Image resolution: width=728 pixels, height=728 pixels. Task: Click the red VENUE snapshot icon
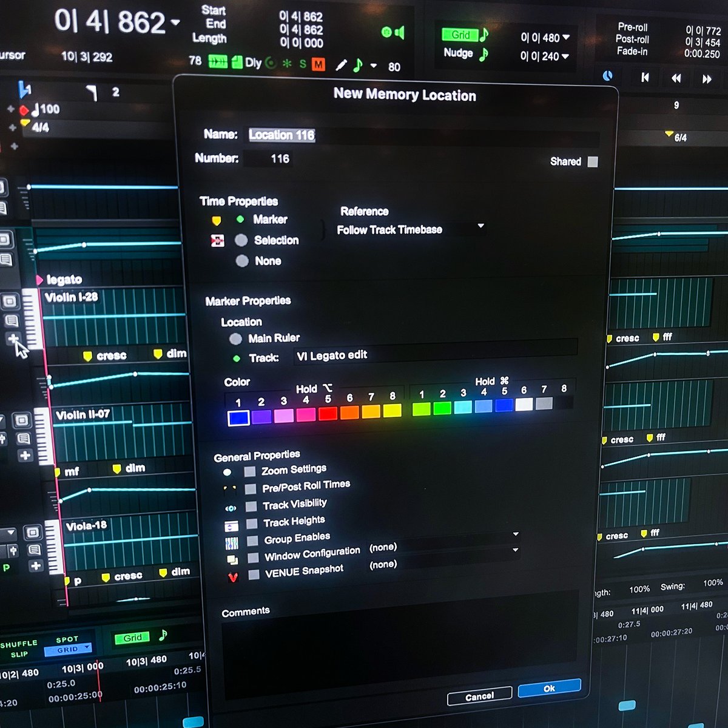coord(233,577)
